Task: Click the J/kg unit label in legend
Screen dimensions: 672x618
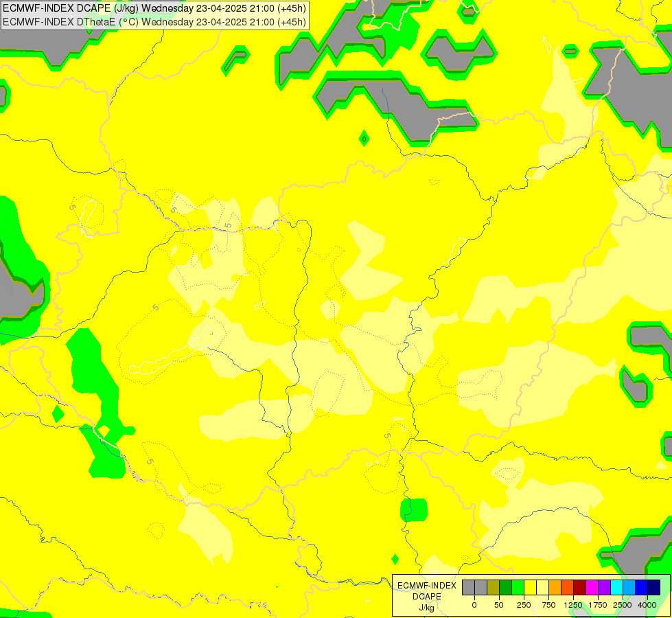Action: coord(427,608)
